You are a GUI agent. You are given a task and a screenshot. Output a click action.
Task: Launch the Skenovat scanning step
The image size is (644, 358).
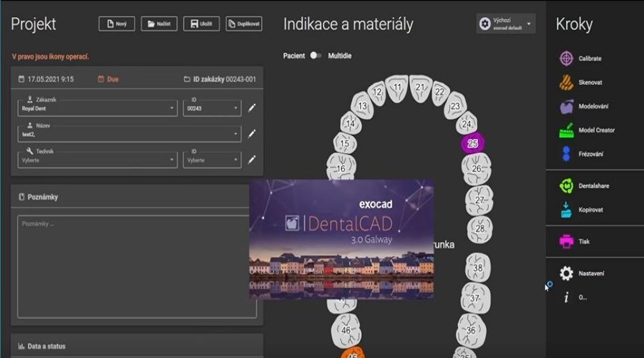(566, 82)
